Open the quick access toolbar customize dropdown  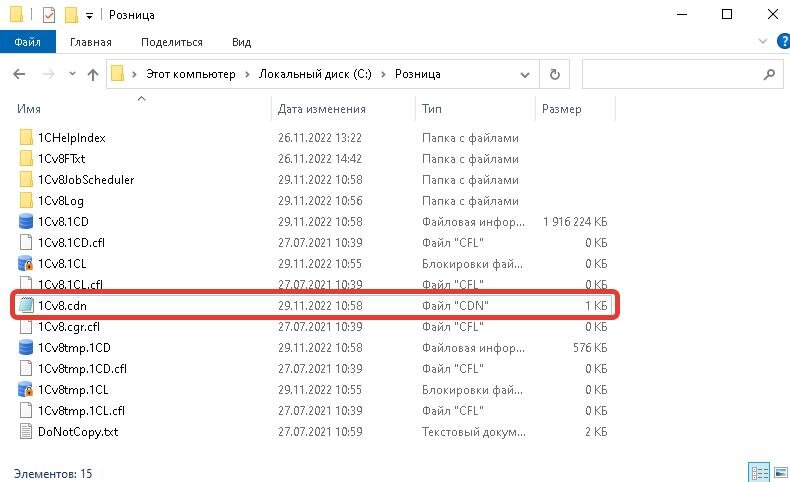click(89, 16)
